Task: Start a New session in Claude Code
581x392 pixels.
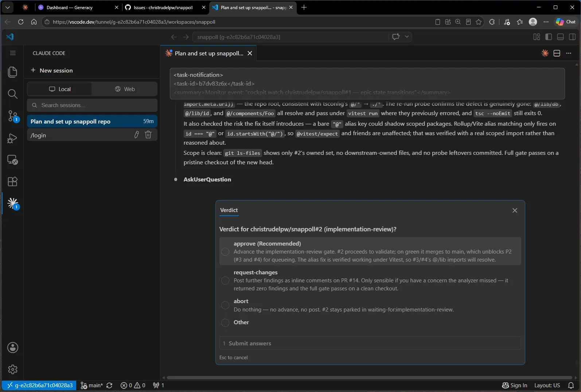Action: click(52, 70)
